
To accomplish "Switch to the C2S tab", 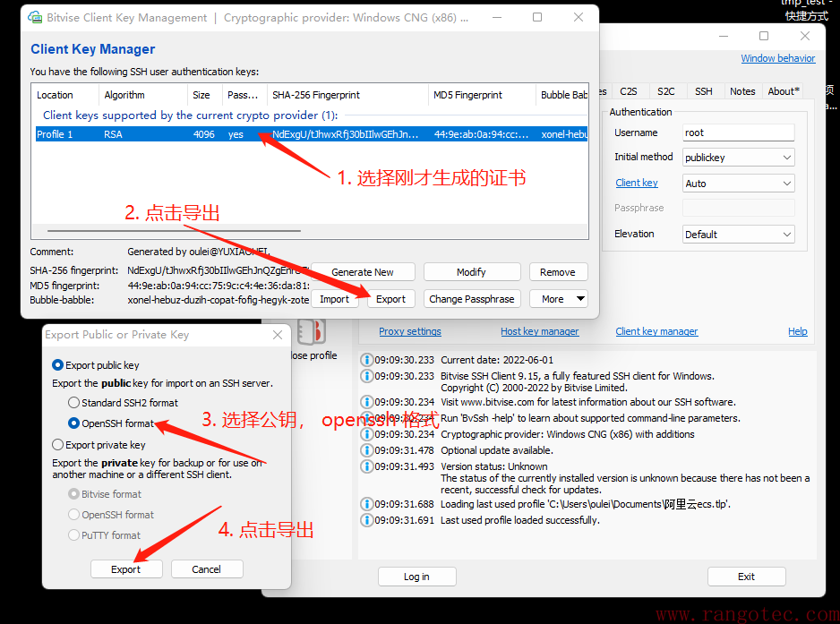I will coord(629,91).
